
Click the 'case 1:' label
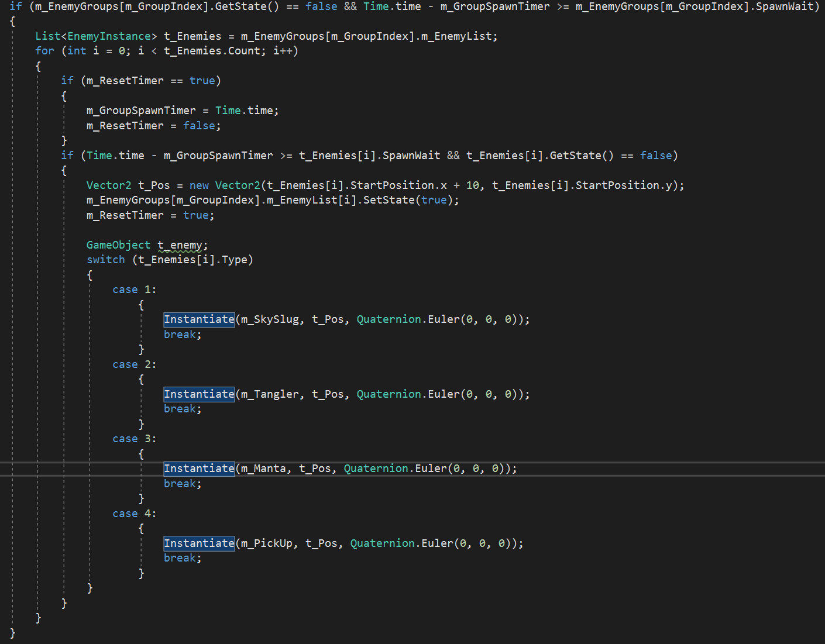coord(134,290)
